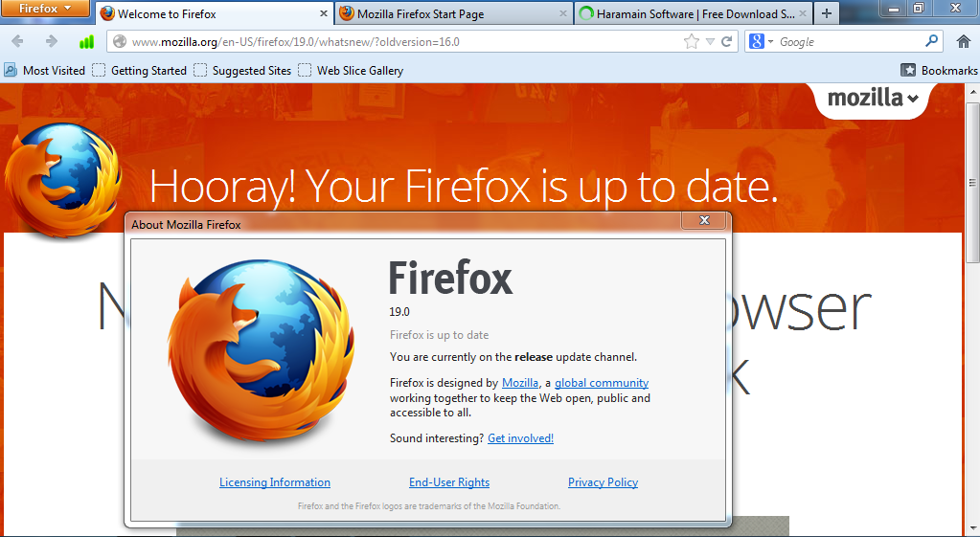Click the scrollbar up arrow

972,92
